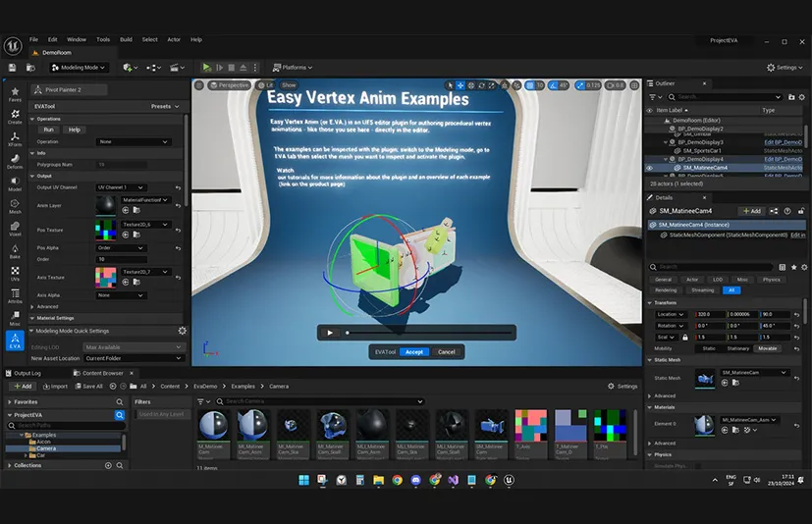
Task: Accept the EVATool changes
Action: (x=413, y=352)
